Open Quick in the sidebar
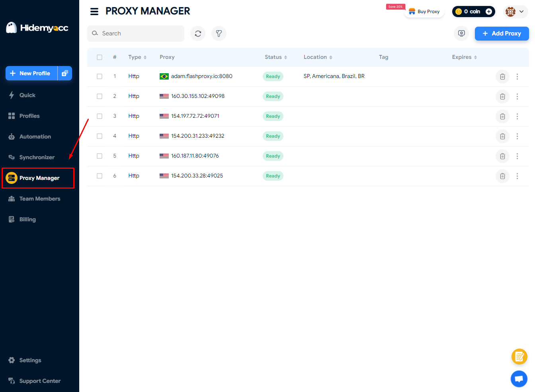Image resolution: width=535 pixels, height=392 pixels. pos(22,95)
